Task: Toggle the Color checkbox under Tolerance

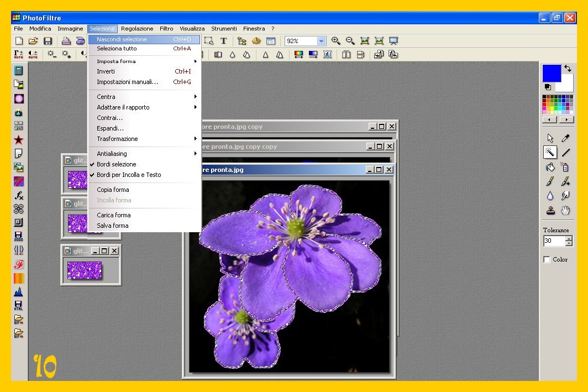Action: [547, 259]
